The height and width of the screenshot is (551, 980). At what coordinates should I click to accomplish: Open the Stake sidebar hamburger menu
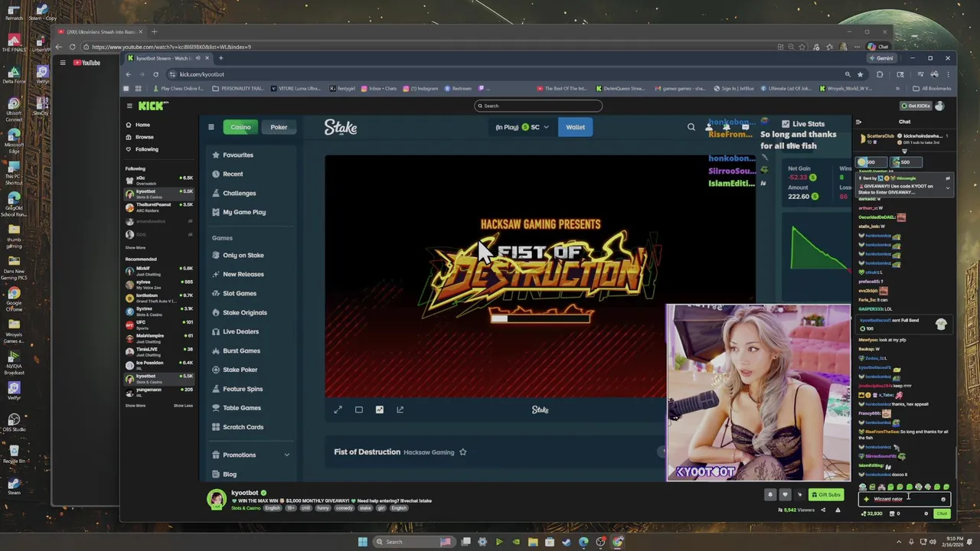coord(211,127)
